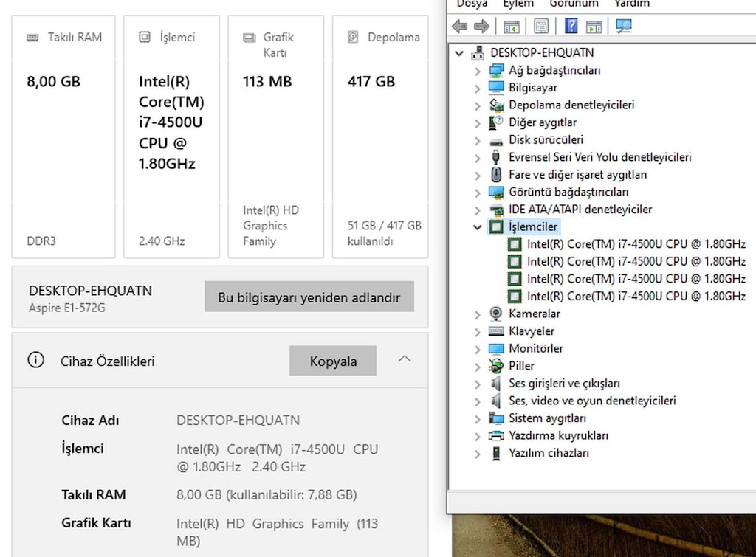This screenshot has width=756, height=557.
Task: Select Disk sürücüleri in the device tree
Action: point(546,139)
